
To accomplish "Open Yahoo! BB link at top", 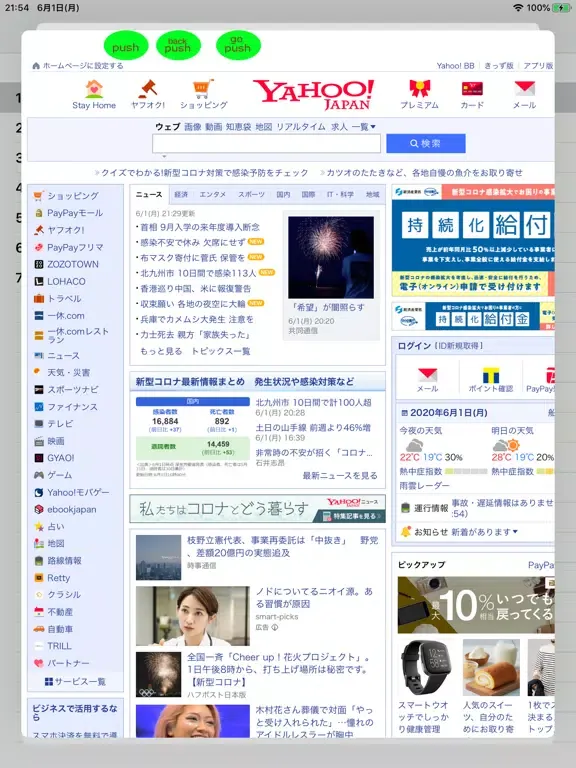I will [456, 66].
